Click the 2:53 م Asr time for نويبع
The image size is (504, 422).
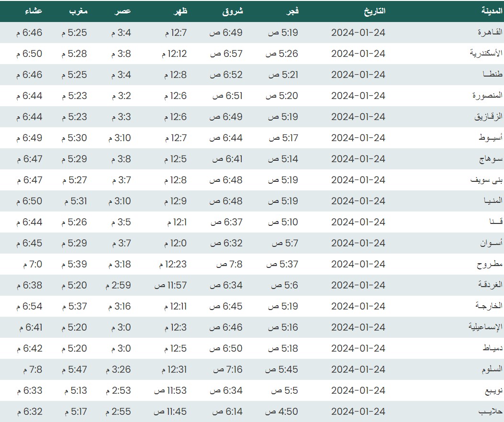tap(118, 390)
